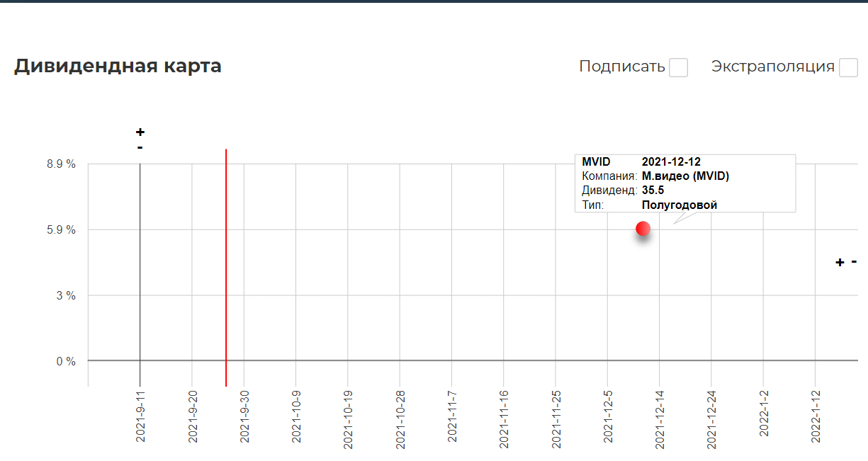Image resolution: width=868 pixels, height=461 pixels.
Task: Enable the Подписать checkbox
Action: [x=679, y=68]
